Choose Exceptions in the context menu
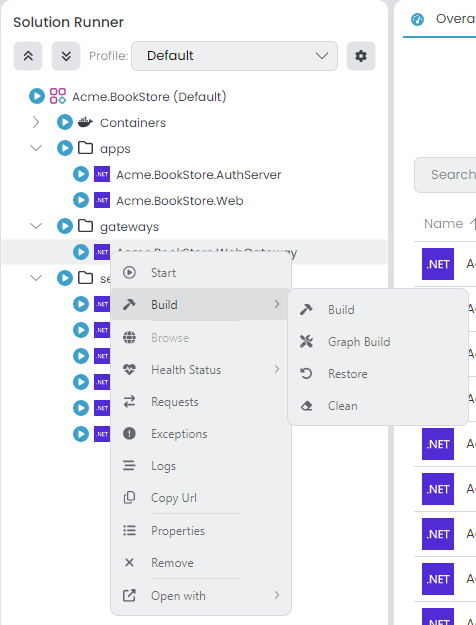 coord(201,434)
